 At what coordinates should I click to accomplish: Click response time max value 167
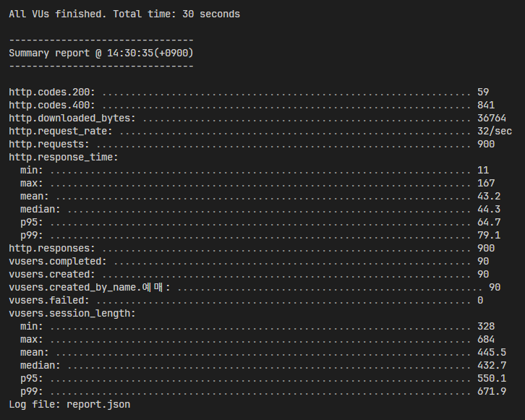click(x=486, y=184)
